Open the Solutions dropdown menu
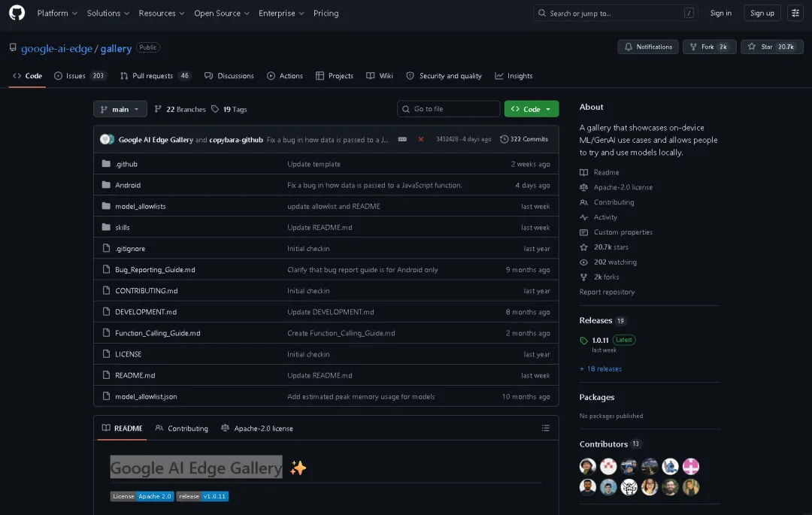 point(108,14)
